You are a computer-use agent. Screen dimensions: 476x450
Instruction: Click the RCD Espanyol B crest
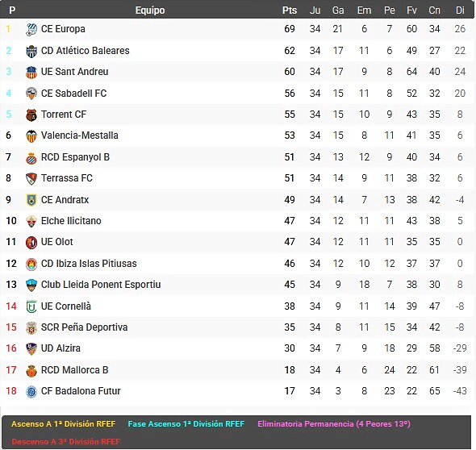click(x=31, y=158)
